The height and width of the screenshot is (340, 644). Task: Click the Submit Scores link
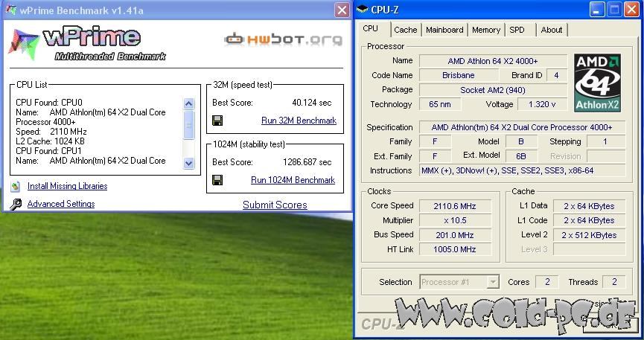click(x=275, y=205)
